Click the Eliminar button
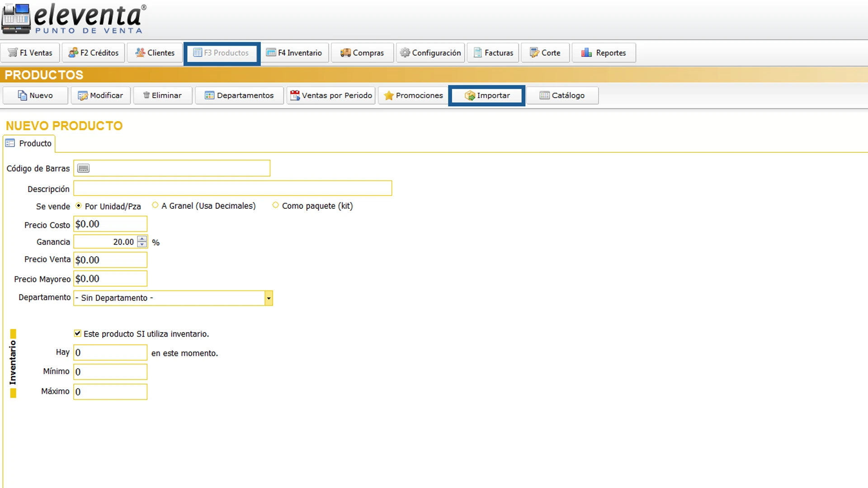Screen dimensions: 868x488 pos(162,95)
